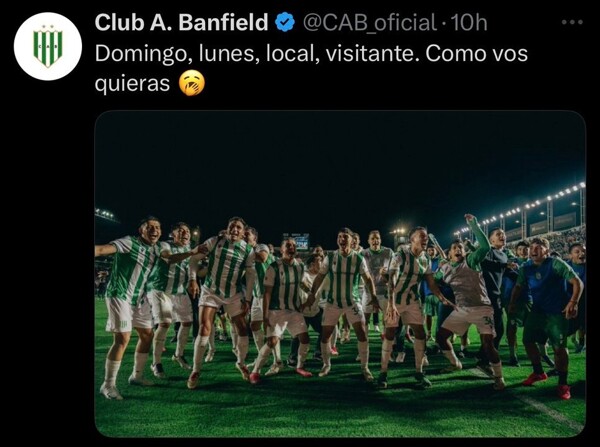
Task: Click the yawning face emoji in the tweet
Action: pyautogui.click(x=192, y=83)
